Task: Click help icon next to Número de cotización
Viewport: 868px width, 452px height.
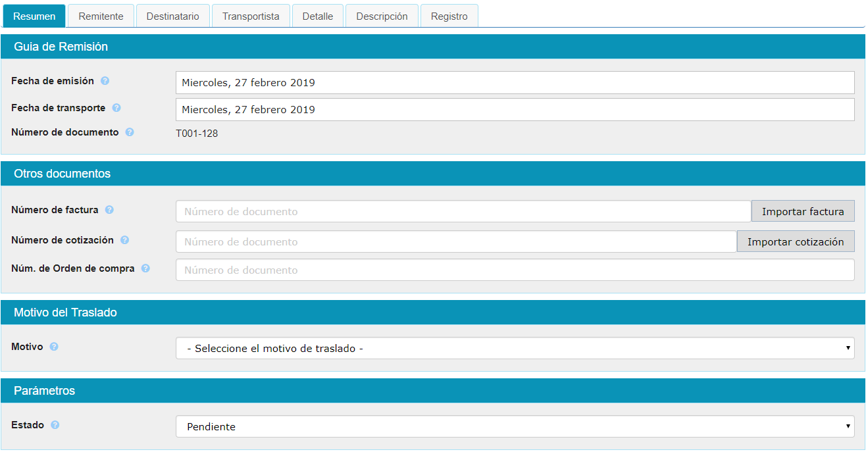Action: tap(124, 240)
